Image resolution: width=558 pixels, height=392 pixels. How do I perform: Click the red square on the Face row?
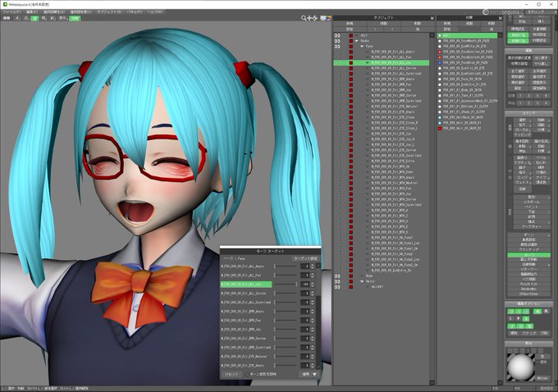click(x=351, y=46)
